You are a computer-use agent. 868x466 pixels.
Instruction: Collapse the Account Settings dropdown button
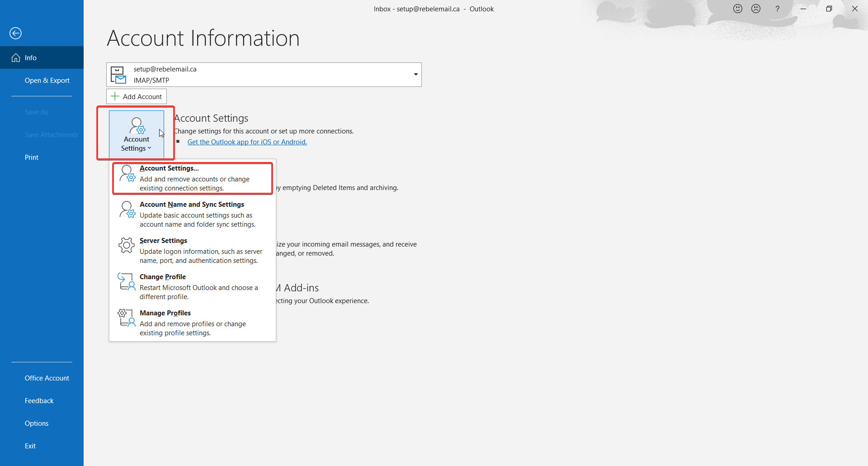(137, 134)
